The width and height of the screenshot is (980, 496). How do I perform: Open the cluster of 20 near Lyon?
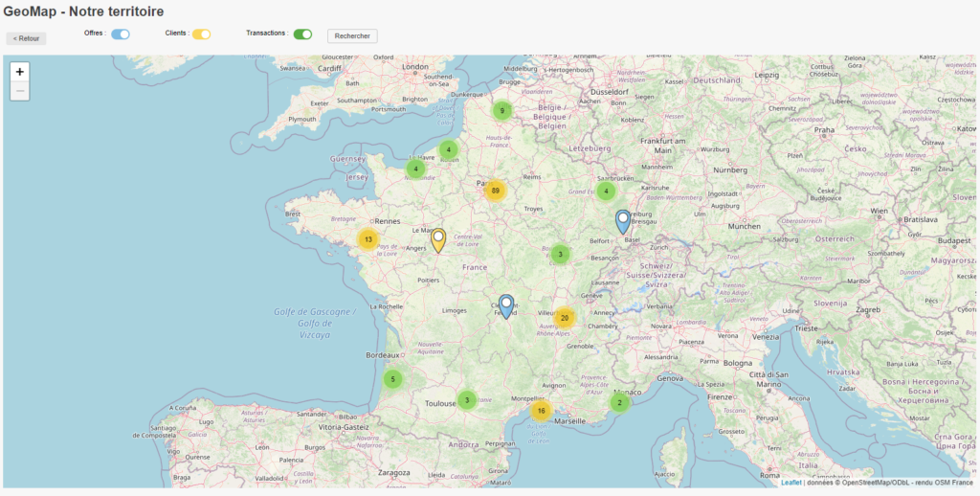click(x=565, y=318)
